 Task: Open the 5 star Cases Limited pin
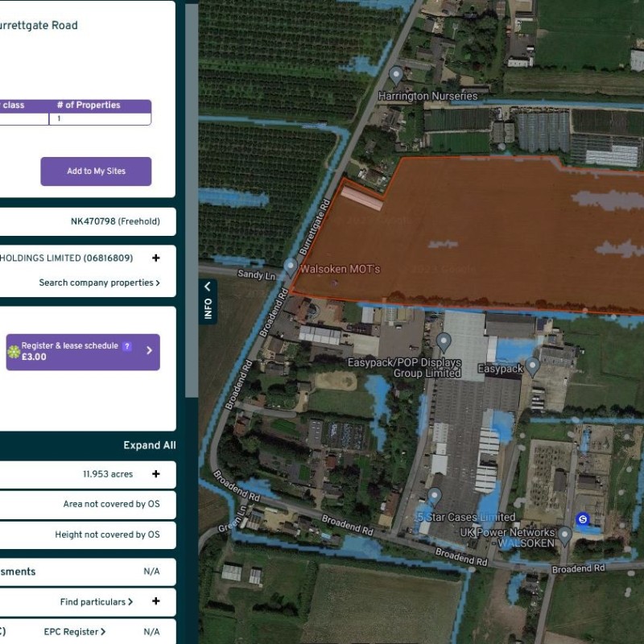435,497
